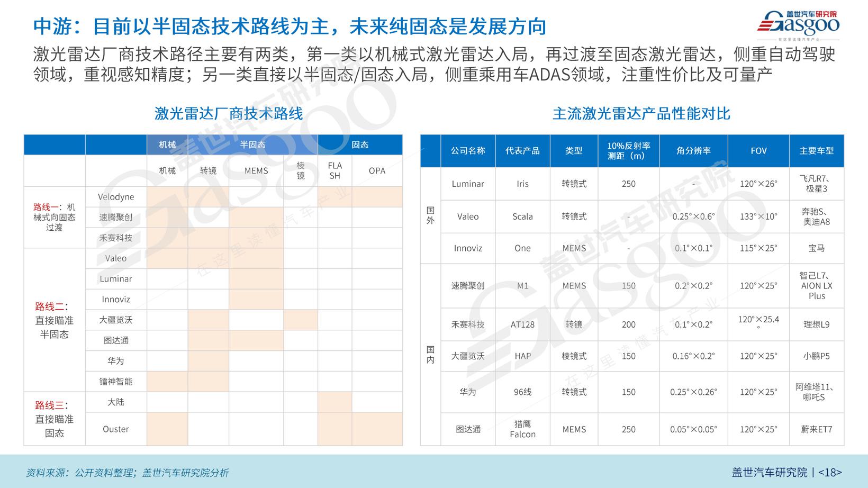Viewport: 868px width, 488px height.
Task: Click the 资料来源 source note at the bottom
Action: (128, 473)
